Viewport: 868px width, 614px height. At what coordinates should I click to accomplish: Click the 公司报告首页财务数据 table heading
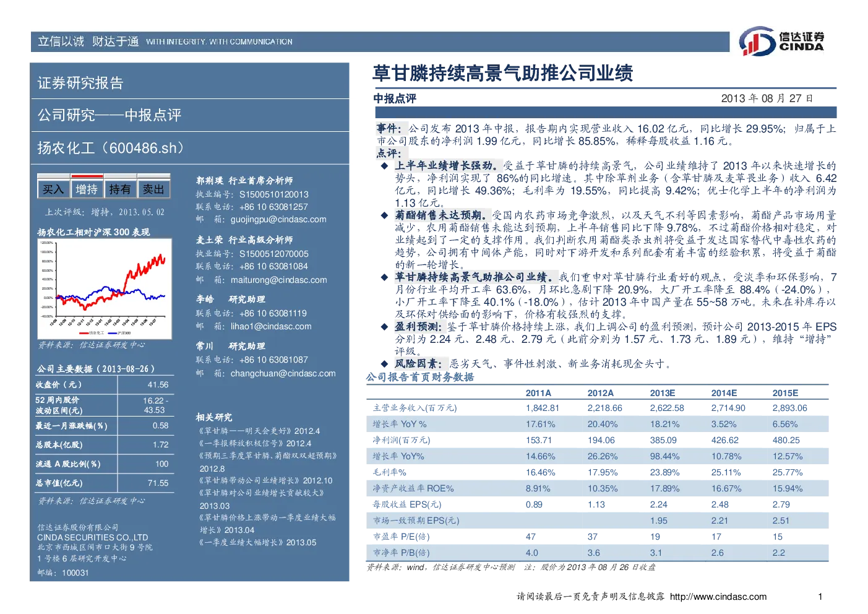[x=420, y=377]
